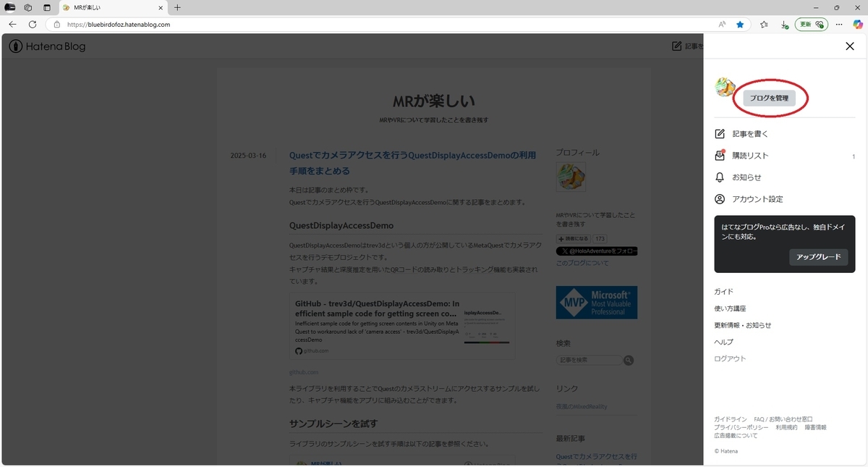The width and height of the screenshot is (868, 467).
Task: Click the github.com link under card
Action: [304, 372]
